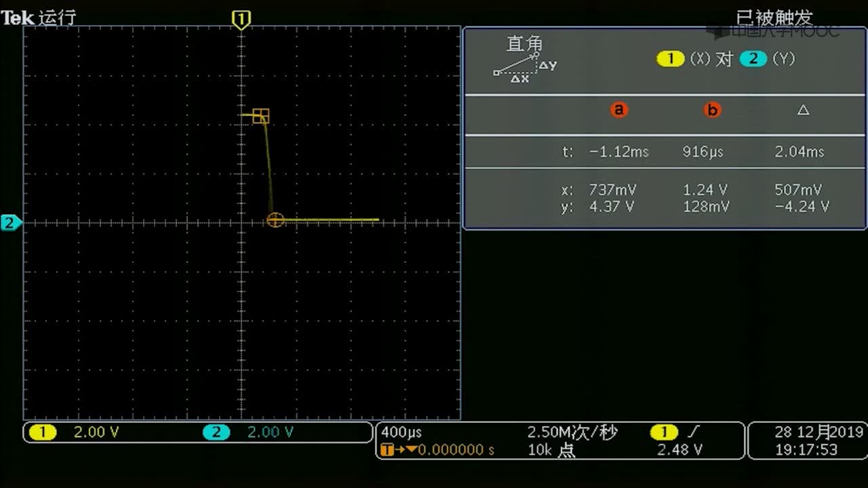
Task: Click cursor a time value -1.12ms
Action: click(618, 152)
